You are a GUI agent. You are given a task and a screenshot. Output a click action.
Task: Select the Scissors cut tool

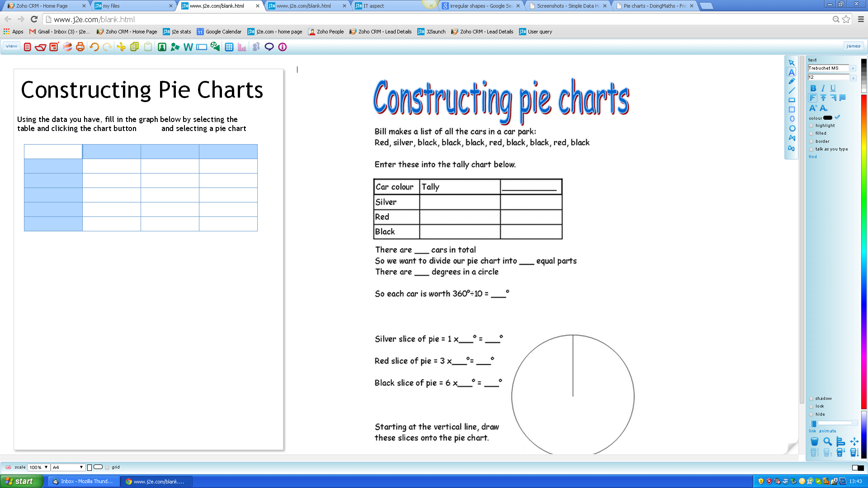tap(121, 47)
